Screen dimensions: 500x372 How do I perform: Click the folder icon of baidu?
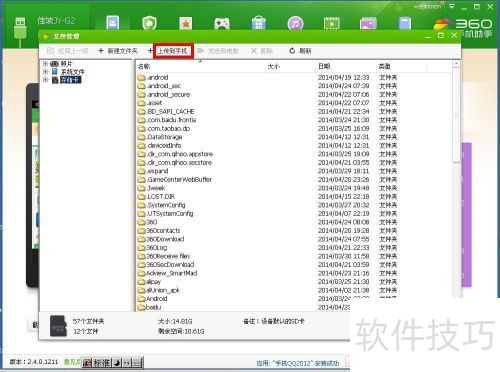(x=142, y=307)
